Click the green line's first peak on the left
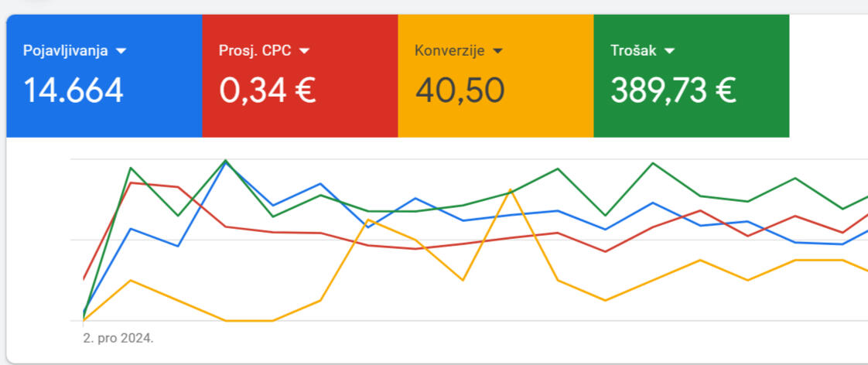The height and width of the screenshot is (365, 868). click(131, 168)
